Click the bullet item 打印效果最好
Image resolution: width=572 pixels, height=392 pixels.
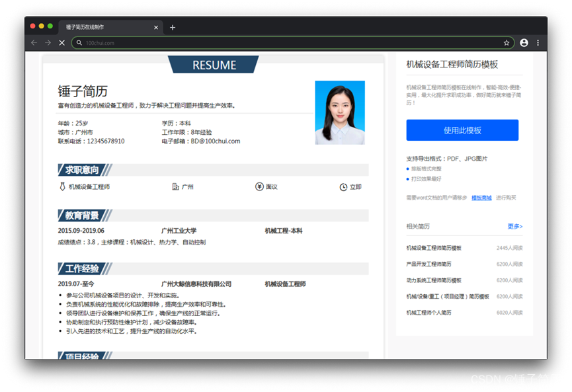(x=426, y=179)
